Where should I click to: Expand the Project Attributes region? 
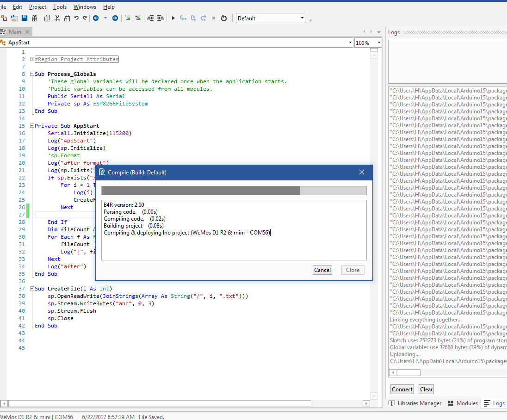pos(32,59)
